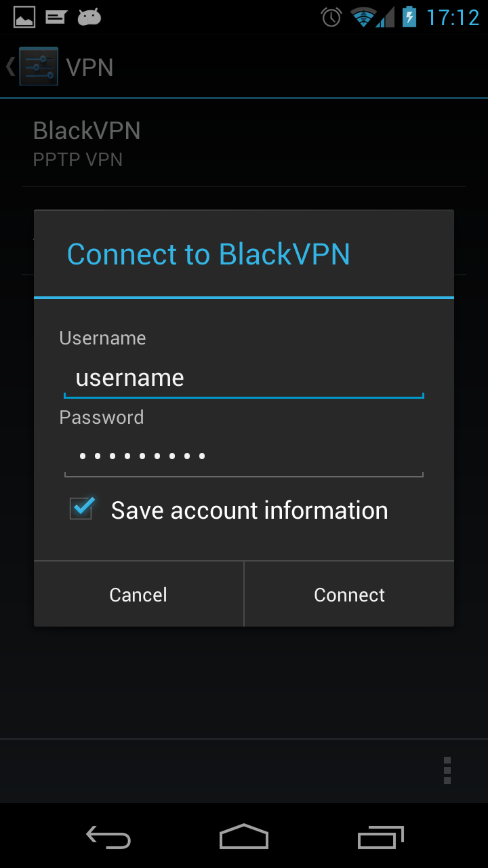488x868 pixels.
Task: Tap the messaging notification icon
Action: (56, 17)
